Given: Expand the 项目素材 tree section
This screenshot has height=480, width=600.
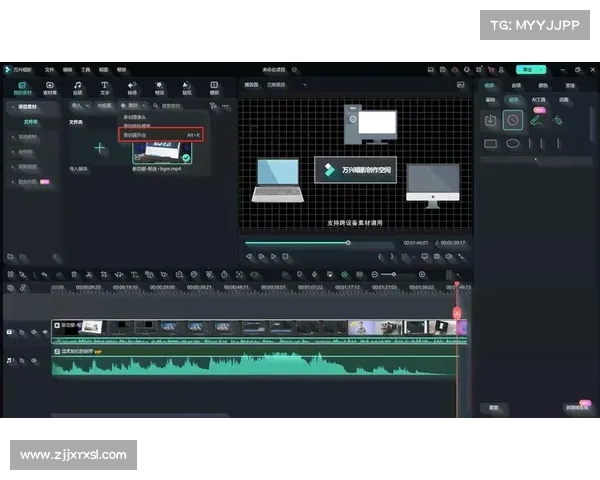Looking at the screenshot, I should (x=22, y=105).
